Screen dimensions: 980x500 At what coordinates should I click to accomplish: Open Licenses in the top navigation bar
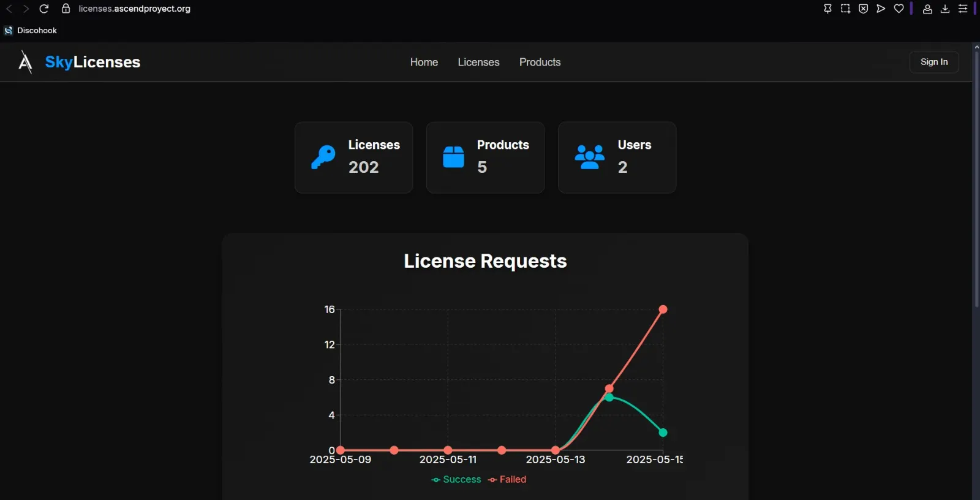[x=478, y=62]
